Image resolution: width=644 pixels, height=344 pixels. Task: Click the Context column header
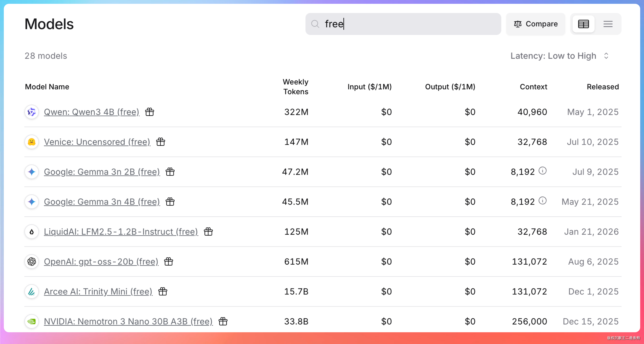[533, 87]
